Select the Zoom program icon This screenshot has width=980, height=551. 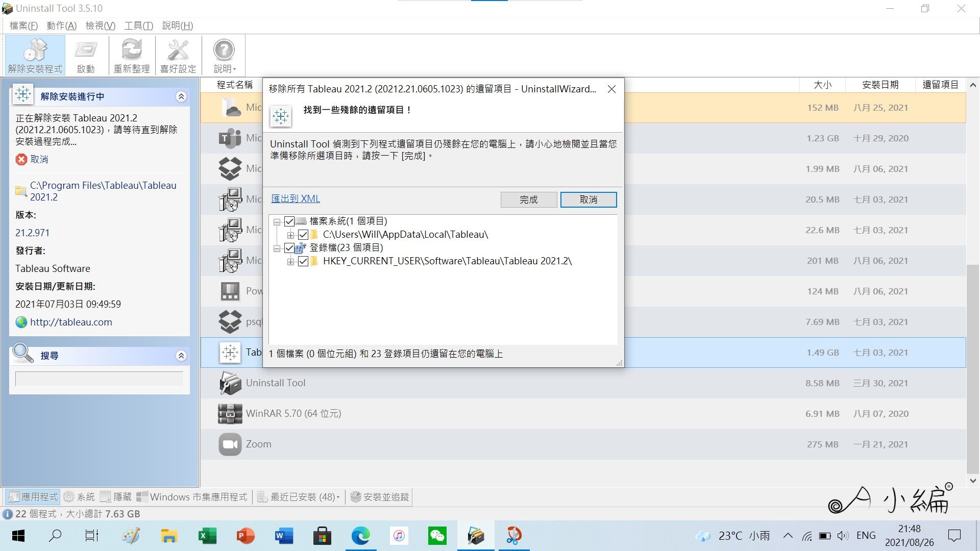click(230, 444)
